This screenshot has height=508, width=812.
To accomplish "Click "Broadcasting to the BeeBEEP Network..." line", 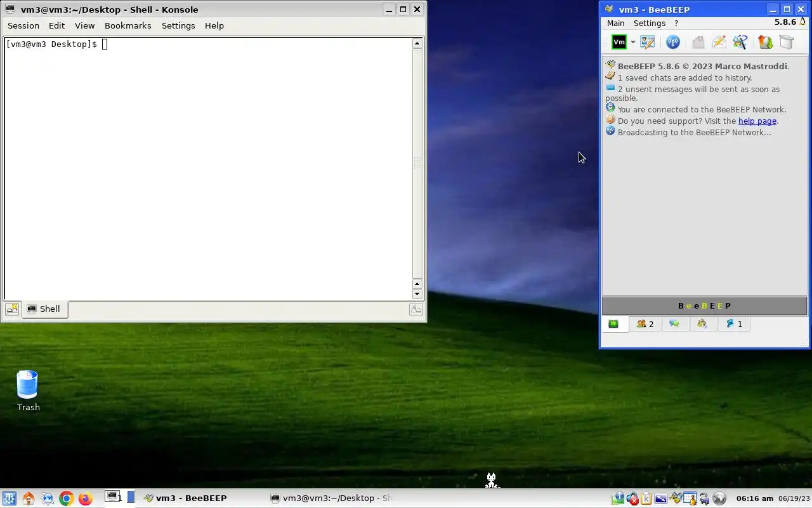I will coord(695,132).
